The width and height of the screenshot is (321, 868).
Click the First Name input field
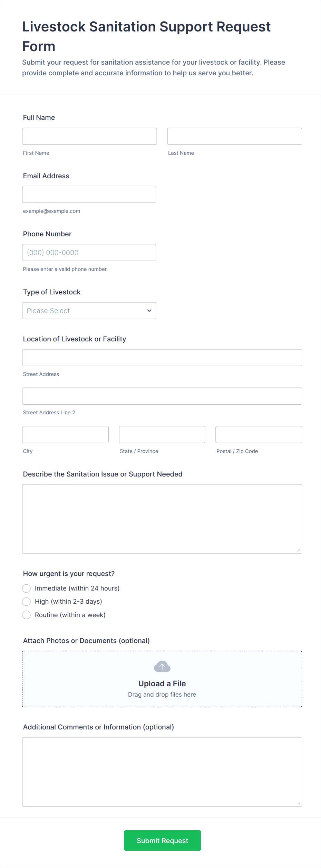pos(89,136)
